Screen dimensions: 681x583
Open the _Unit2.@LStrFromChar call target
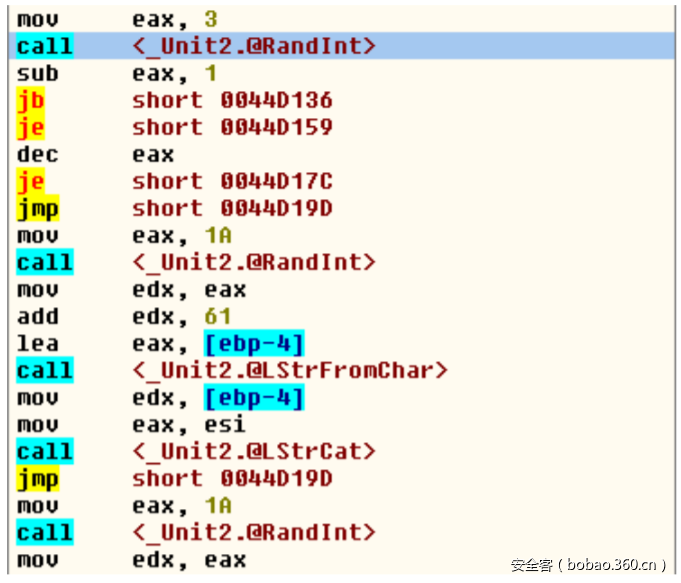(x=290, y=370)
